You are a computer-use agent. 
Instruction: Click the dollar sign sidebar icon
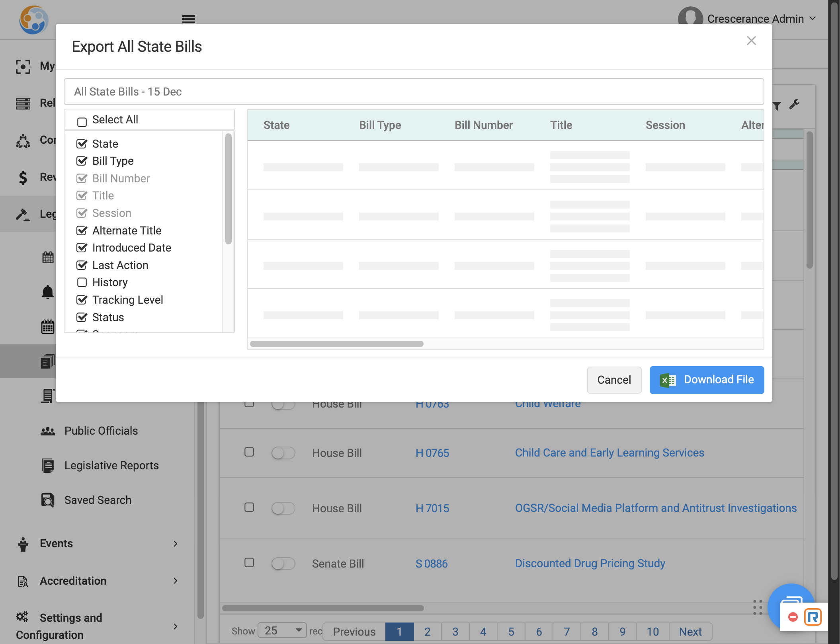click(23, 177)
